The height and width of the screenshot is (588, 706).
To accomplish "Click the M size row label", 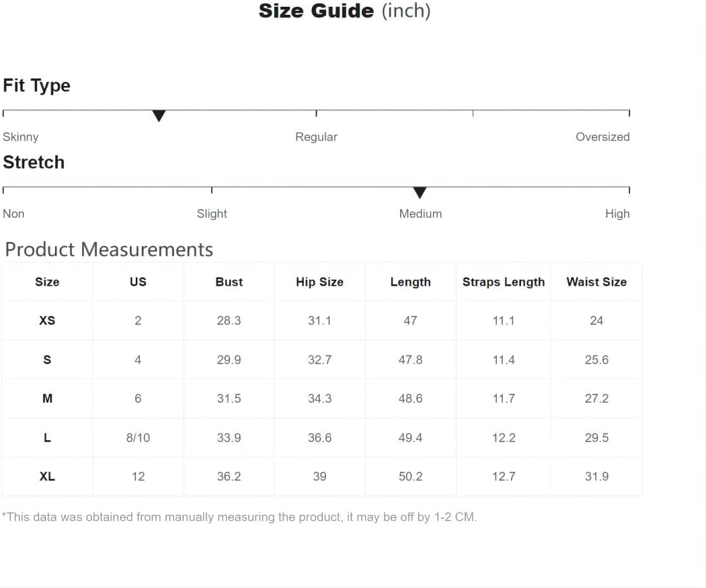I will click(47, 398).
